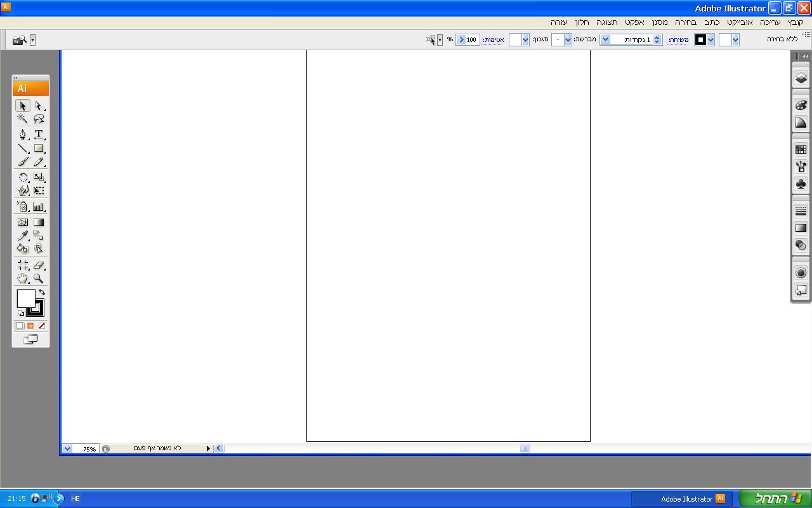This screenshot has width=812, height=508.
Task: Click the אטימות (Opacity) link
Action: [494, 39]
